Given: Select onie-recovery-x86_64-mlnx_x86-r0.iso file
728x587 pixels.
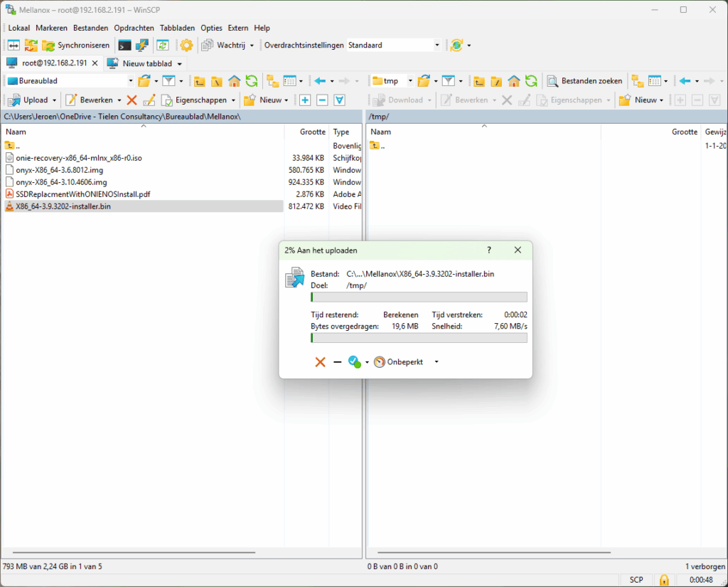Looking at the screenshot, I should point(79,158).
